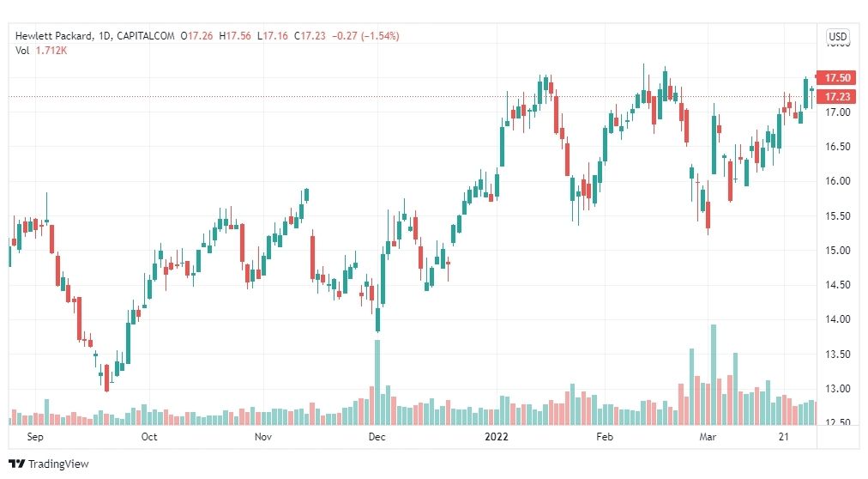This screenshot has height=479, width=868.
Task: Click the -0.27 (-1.54%) change value
Action: pyautogui.click(x=365, y=36)
